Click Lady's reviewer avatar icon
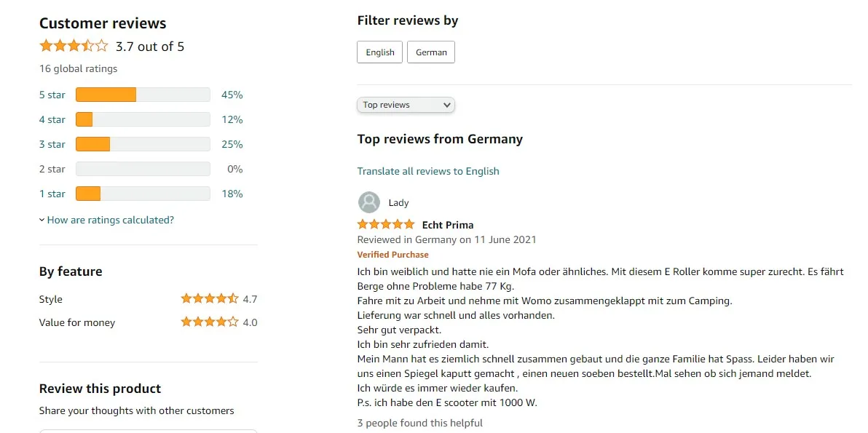Screen dimensions: 868x433 [x=369, y=202]
